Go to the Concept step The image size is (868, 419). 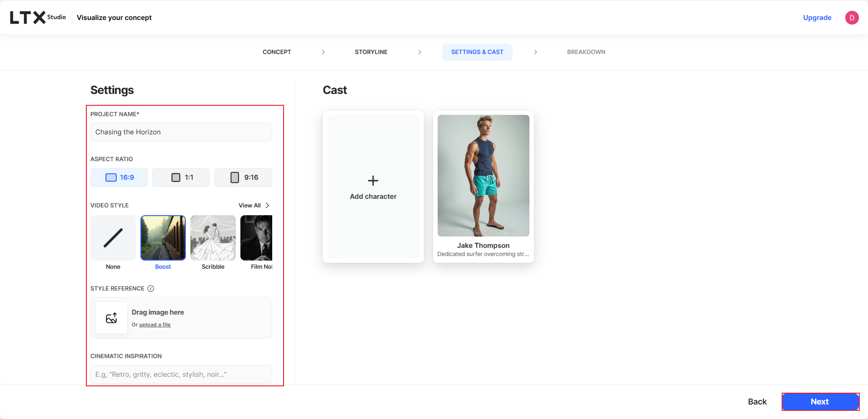(x=277, y=52)
